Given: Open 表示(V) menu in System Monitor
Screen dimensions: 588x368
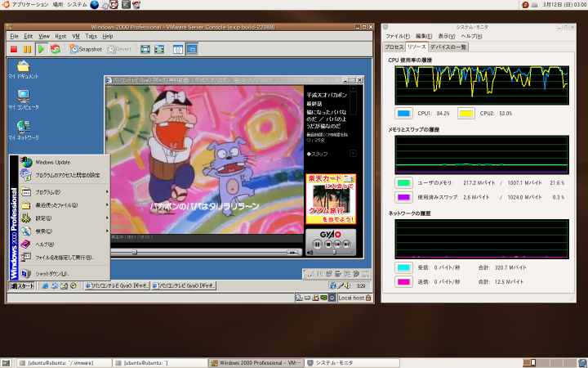Looking at the screenshot, I should click(x=446, y=36).
